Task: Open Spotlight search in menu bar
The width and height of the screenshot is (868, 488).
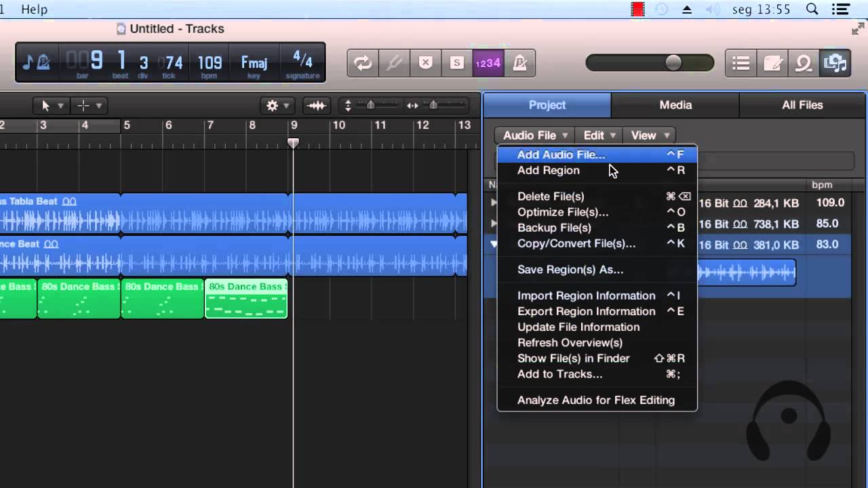Action: [812, 9]
